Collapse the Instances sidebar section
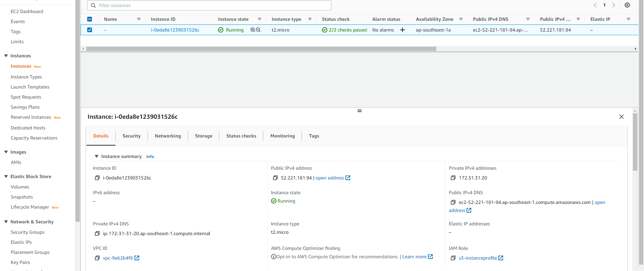The height and width of the screenshot is (271, 644). [6, 56]
